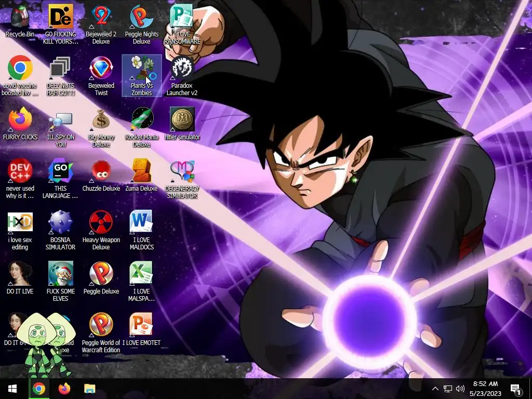Open network status tray icon
Viewport: 532px width, 399px height.
(x=448, y=389)
